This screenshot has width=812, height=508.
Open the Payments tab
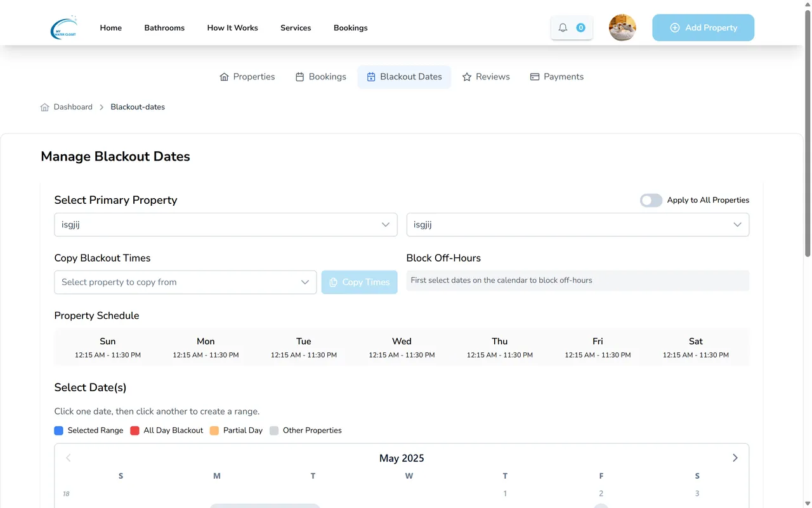(556, 77)
